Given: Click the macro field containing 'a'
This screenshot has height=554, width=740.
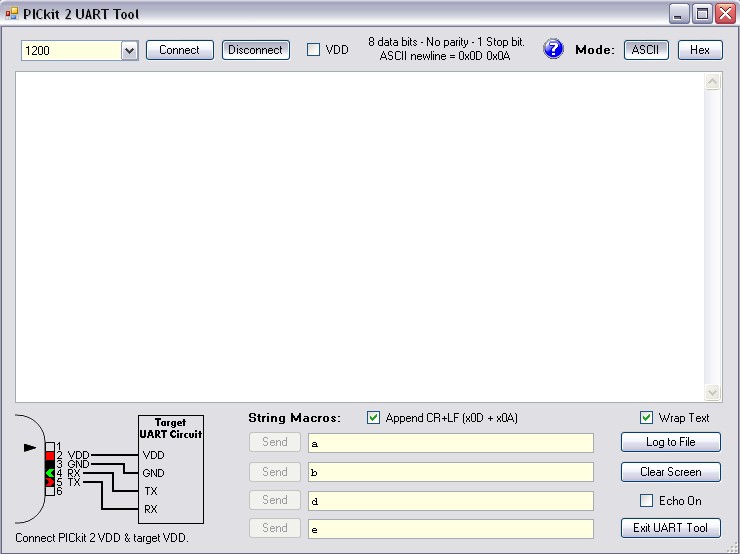Looking at the screenshot, I should [x=451, y=443].
